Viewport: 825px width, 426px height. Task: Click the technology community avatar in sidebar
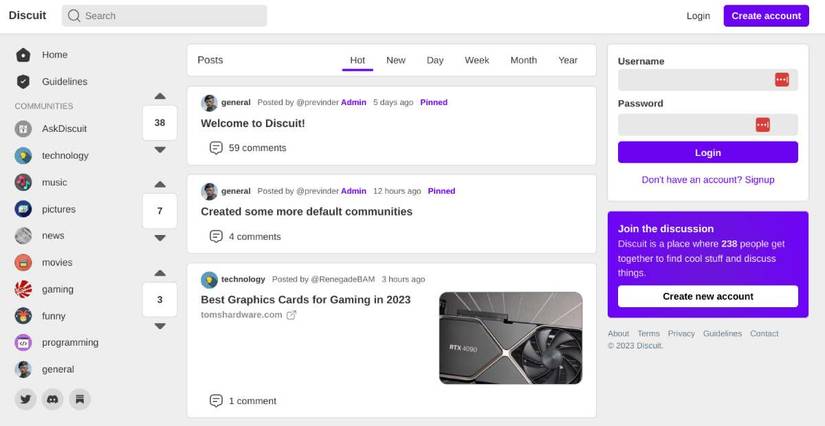(23, 156)
